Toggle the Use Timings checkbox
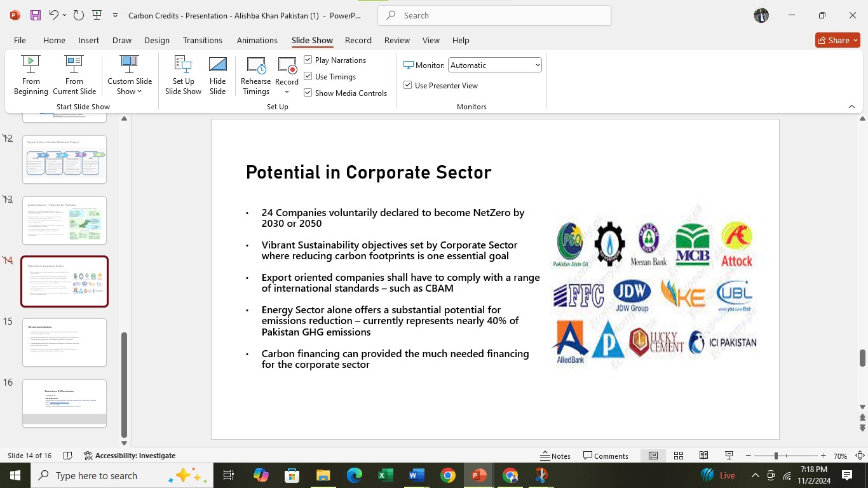Image resolution: width=868 pixels, height=488 pixels. click(x=308, y=76)
